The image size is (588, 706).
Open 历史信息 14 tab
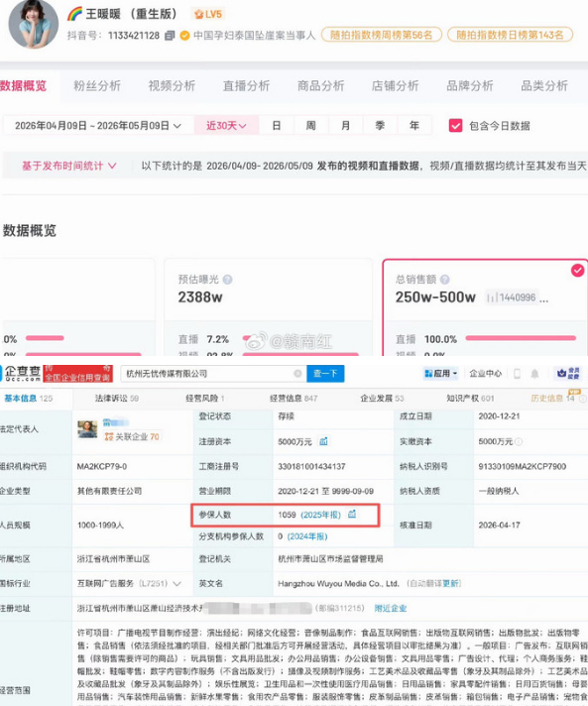[x=553, y=398]
